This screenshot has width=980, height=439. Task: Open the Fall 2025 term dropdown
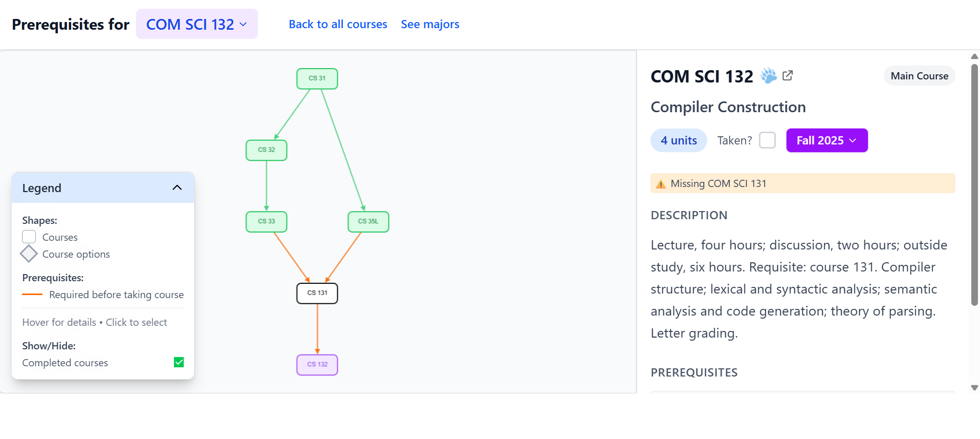(826, 140)
